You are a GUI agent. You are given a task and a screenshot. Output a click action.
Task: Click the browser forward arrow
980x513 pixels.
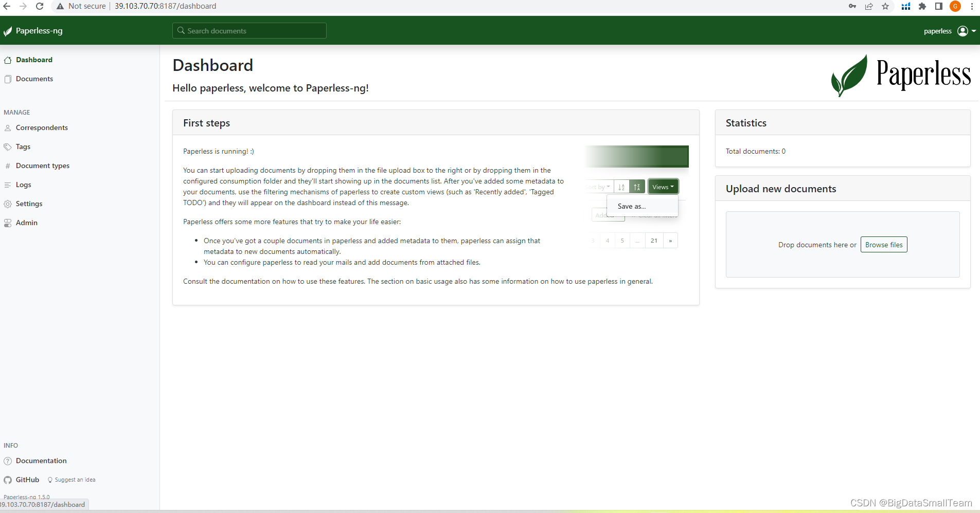[x=23, y=6]
